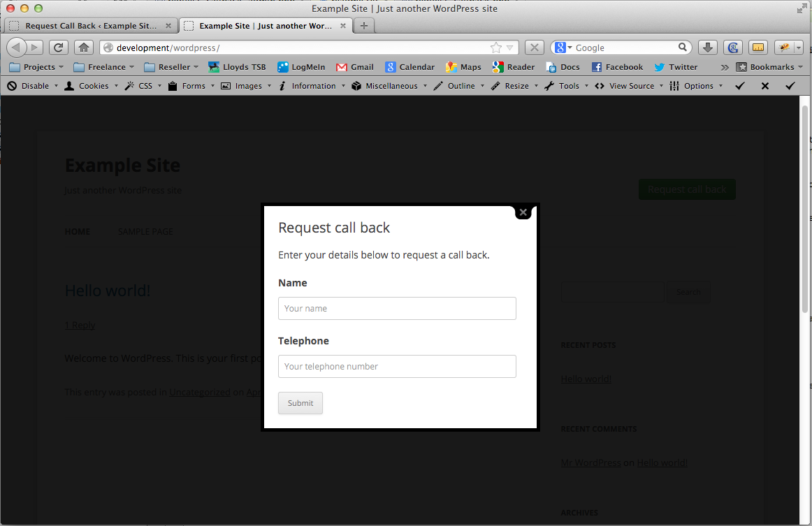The width and height of the screenshot is (812, 526).
Task: Open the search engine selector dropdown
Action: [563, 48]
